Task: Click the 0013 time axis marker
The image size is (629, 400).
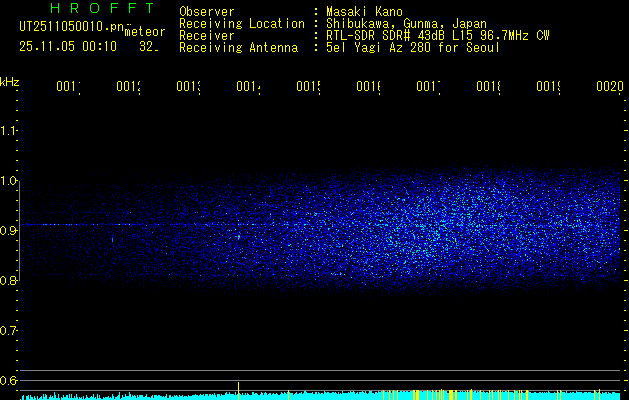Action: 188,86
